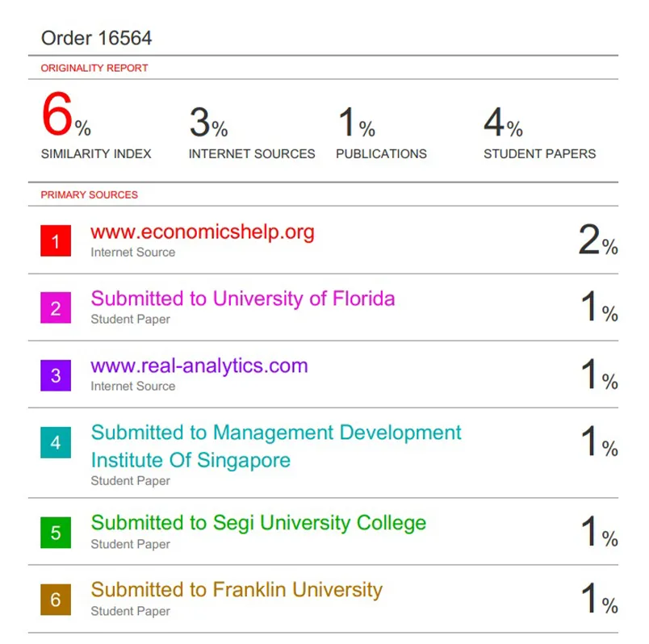Click the 4% student papers figure

(x=503, y=123)
